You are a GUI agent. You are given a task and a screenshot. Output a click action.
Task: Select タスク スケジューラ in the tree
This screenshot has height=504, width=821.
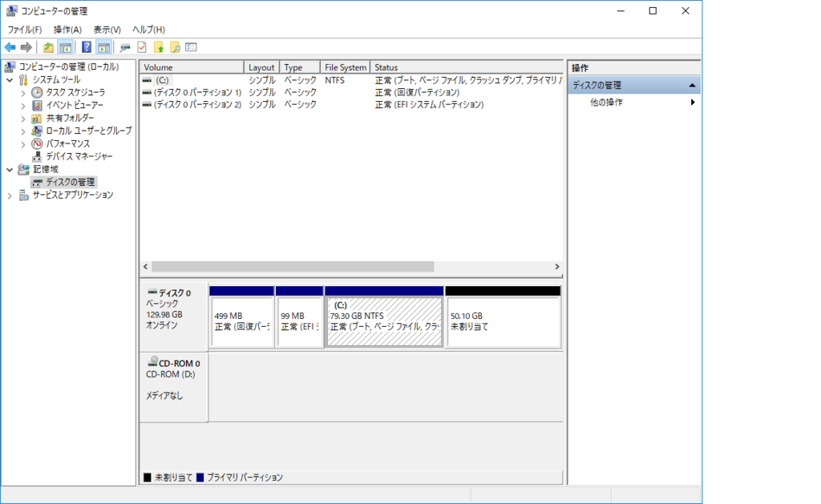[75, 92]
